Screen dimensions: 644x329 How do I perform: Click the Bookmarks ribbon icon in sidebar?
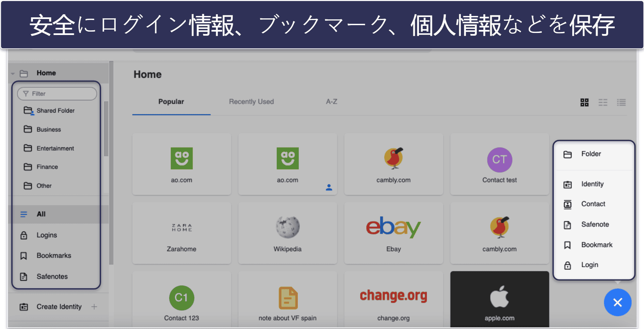[x=23, y=256]
